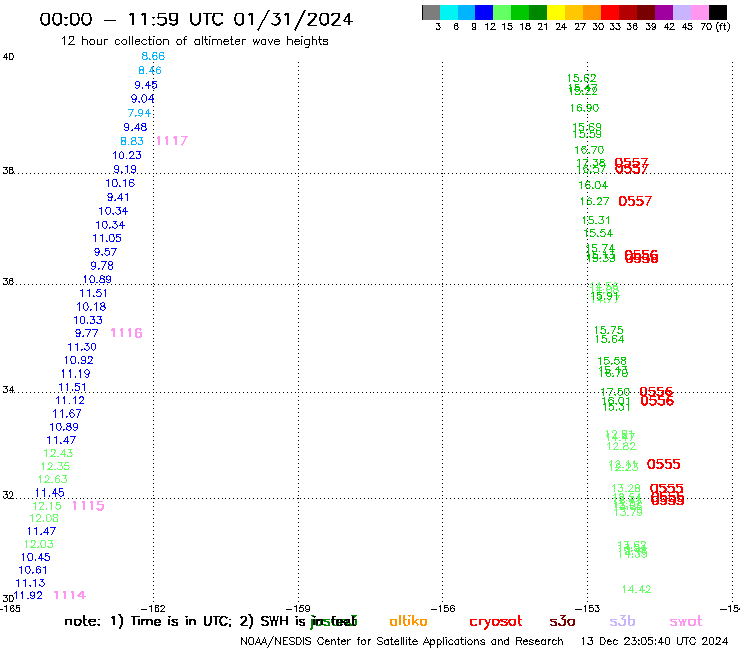Viewport: 740px width, 650px height.
Task: Select green wave height value 12.43
Action: [58, 453]
